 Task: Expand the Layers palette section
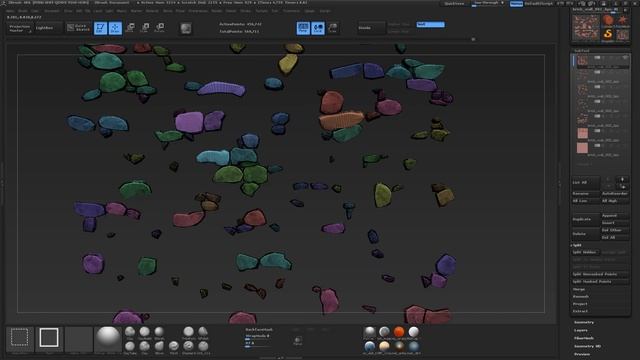click(581, 330)
